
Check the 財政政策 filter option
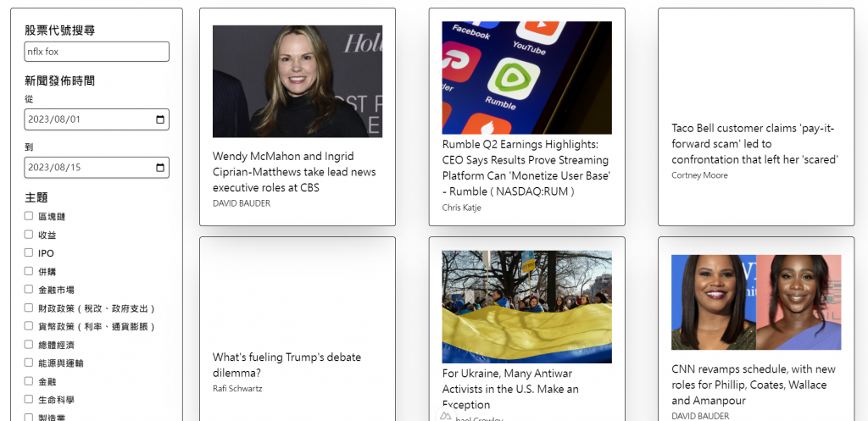(29, 307)
